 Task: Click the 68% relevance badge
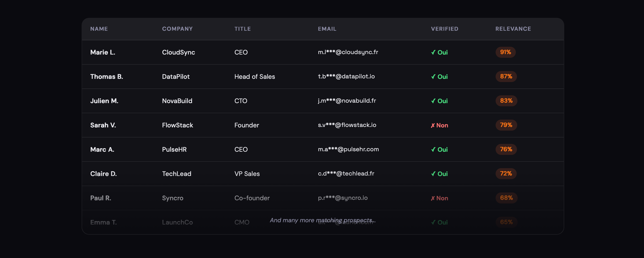506,198
